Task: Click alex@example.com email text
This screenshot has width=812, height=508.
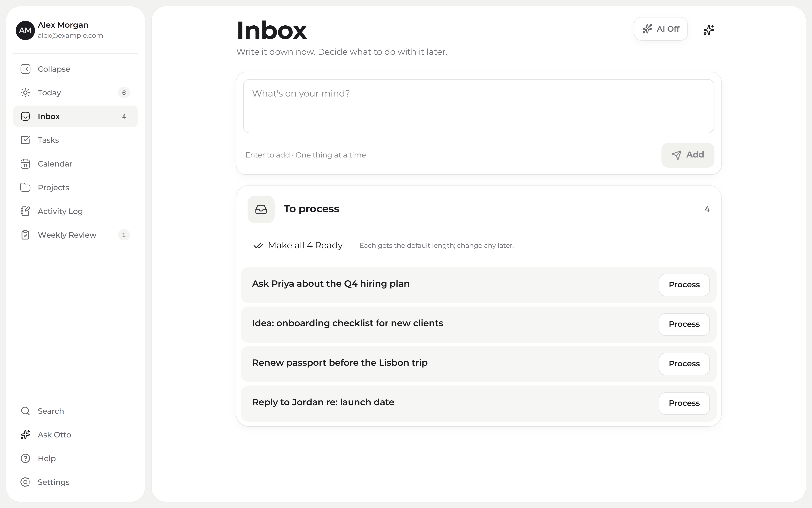Action: (70, 36)
